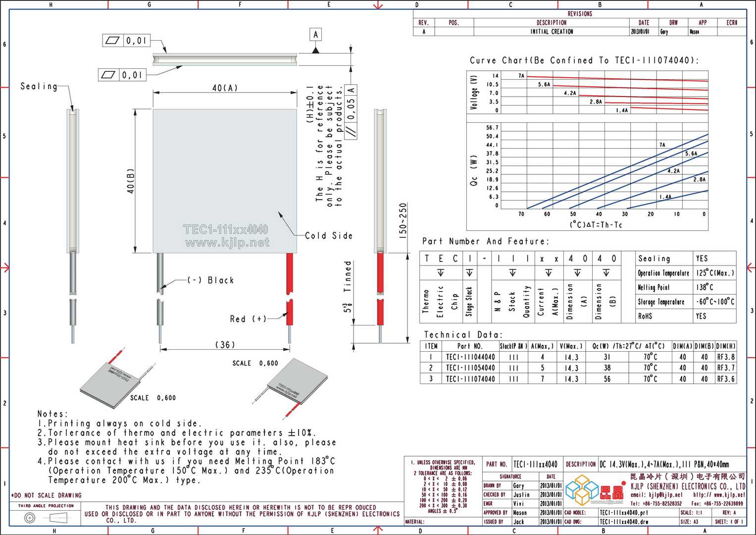
Task: Click 'INITIAL CREATION' in revisions table
Action: tap(552, 32)
